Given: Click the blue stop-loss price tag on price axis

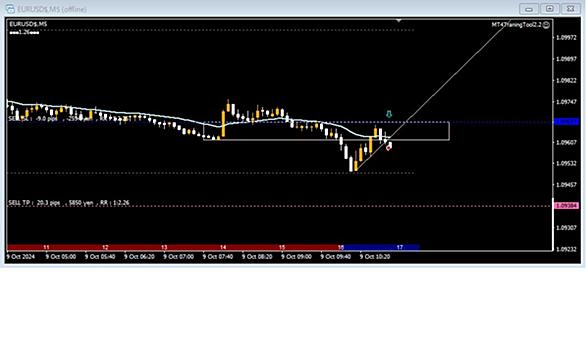Looking at the screenshot, I should tap(567, 122).
